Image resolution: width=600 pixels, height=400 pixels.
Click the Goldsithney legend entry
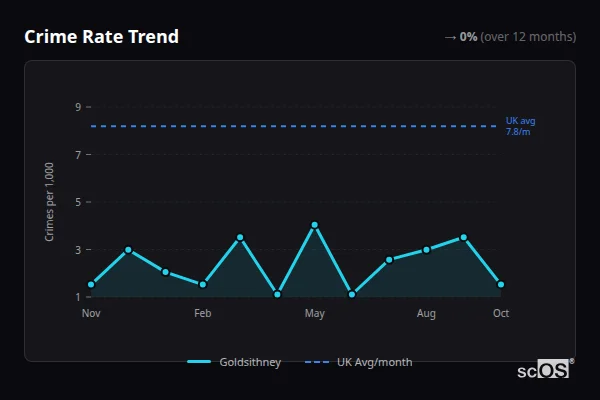point(234,362)
